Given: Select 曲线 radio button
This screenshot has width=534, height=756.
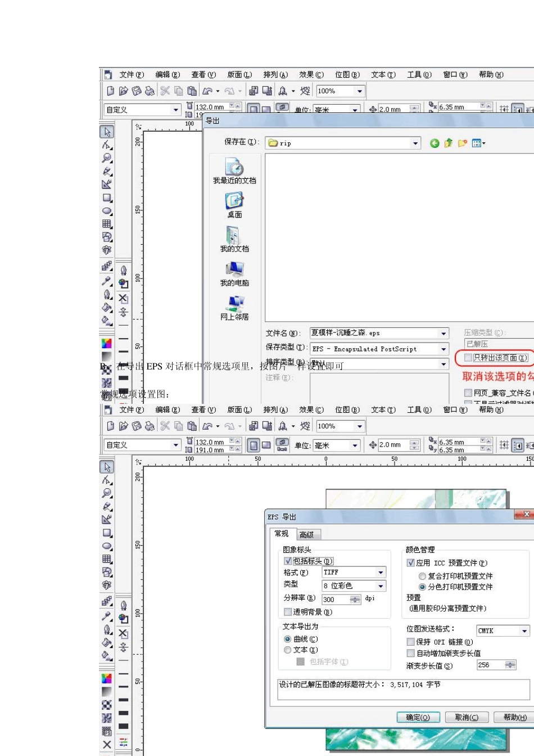Looking at the screenshot, I should click(288, 639).
